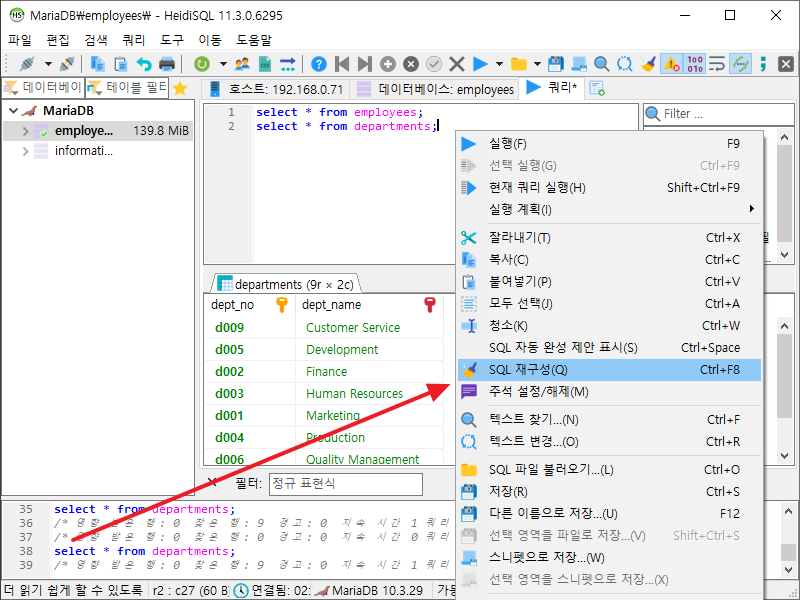Viewport: 800px width, 600px height.
Task: Click the load SQL file folder icon
Action: pyautogui.click(x=519, y=64)
